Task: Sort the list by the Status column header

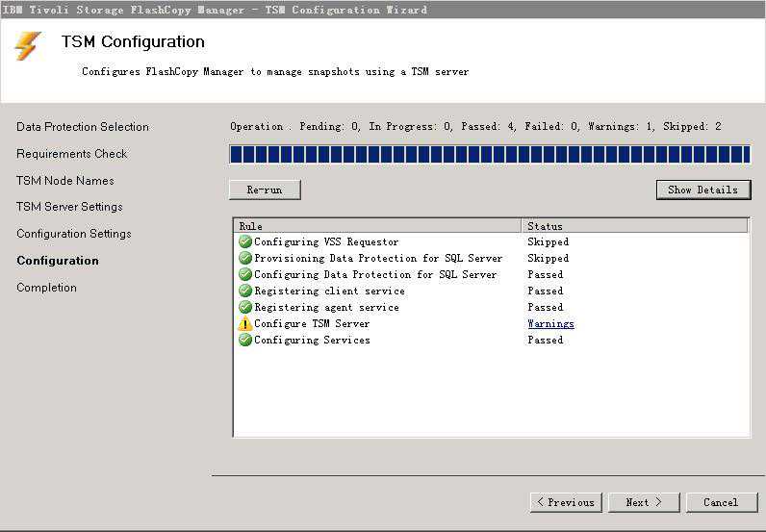Action: pos(635,226)
